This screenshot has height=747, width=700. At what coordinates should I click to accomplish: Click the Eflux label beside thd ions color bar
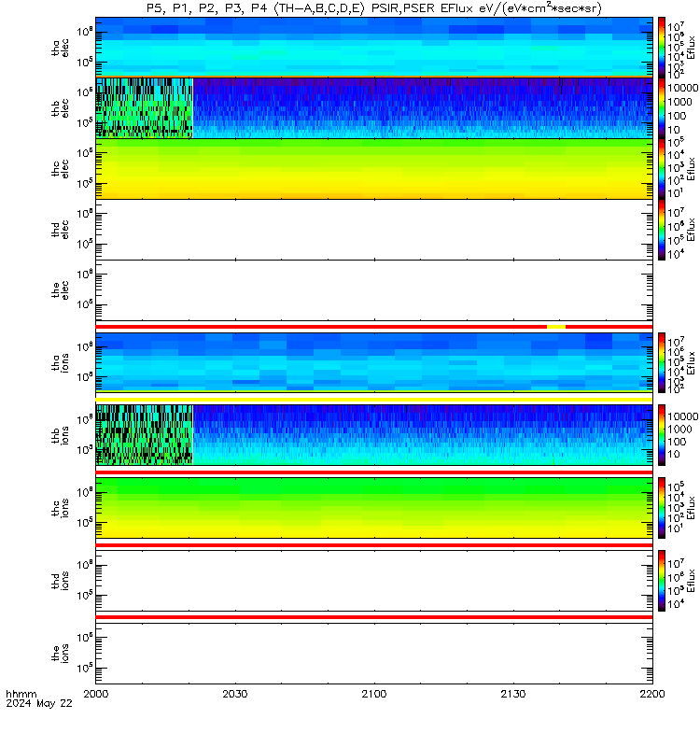click(691, 580)
